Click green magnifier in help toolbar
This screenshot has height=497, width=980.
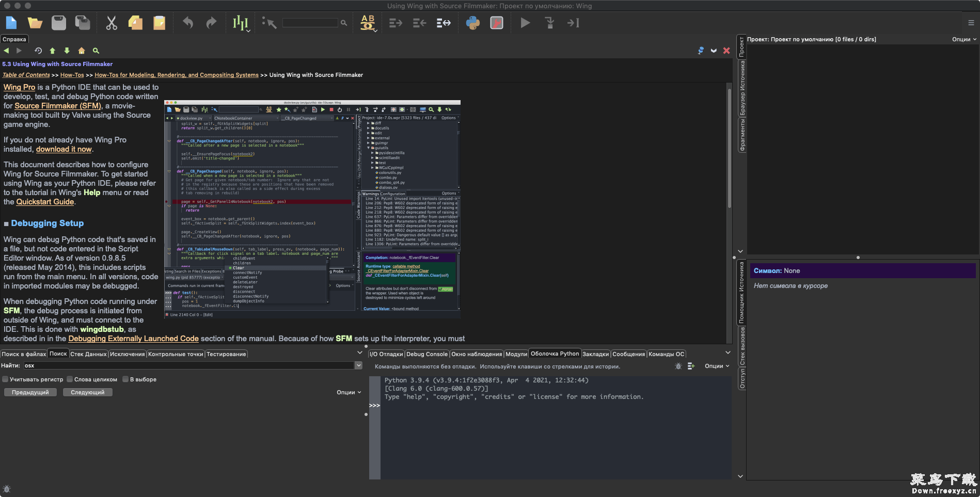click(96, 51)
